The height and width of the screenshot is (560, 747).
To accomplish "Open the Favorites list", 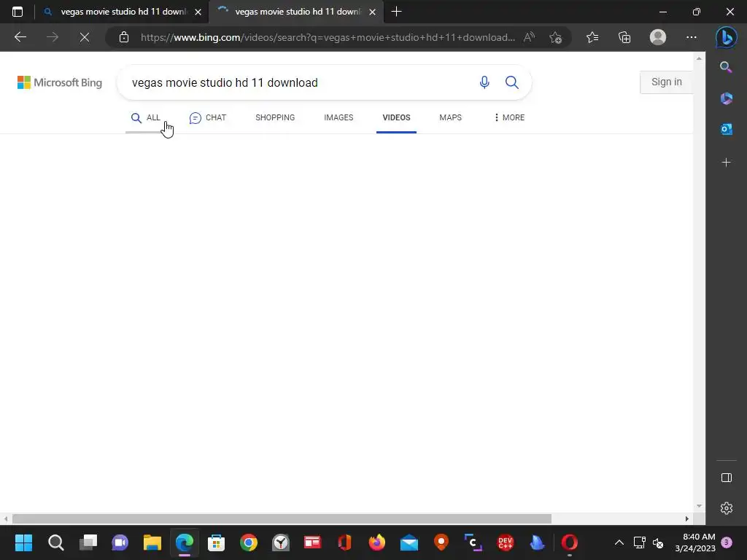I will (592, 37).
